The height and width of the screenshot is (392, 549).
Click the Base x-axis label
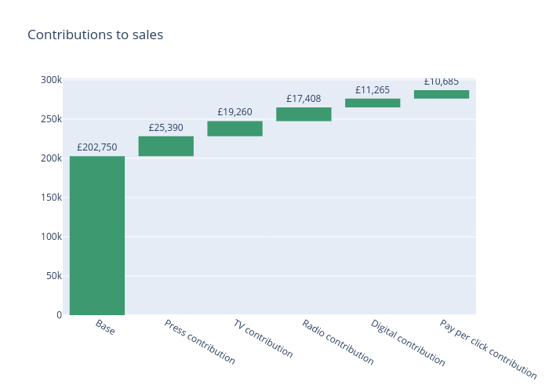point(105,328)
